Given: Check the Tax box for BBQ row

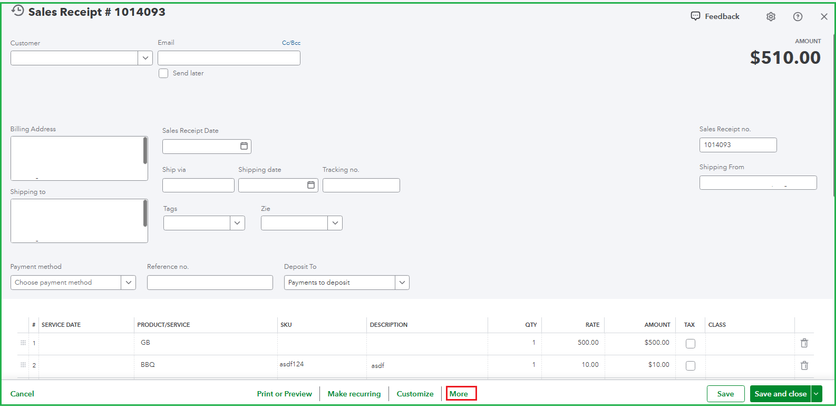Looking at the screenshot, I should (x=690, y=366).
